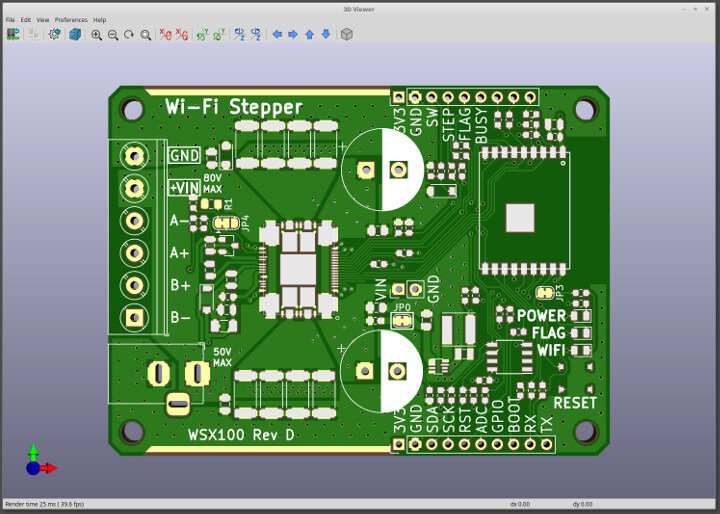Open the Preferences menu

pos(71,20)
